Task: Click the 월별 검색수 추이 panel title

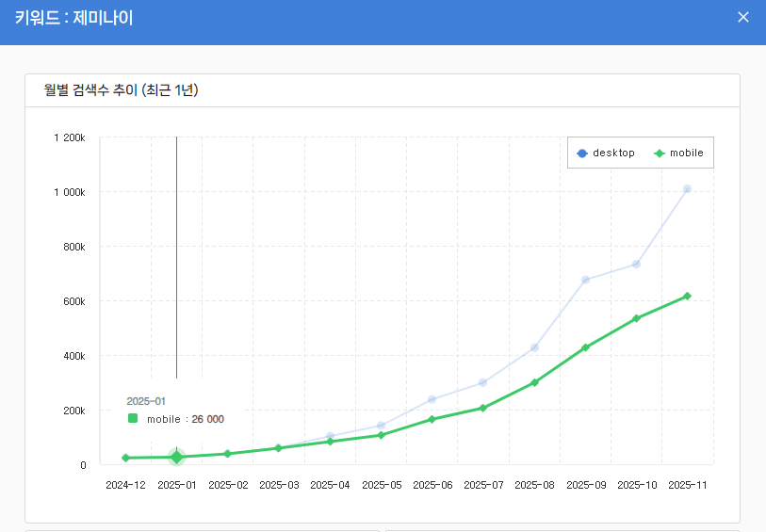Action: pyautogui.click(x=122, y=90)
